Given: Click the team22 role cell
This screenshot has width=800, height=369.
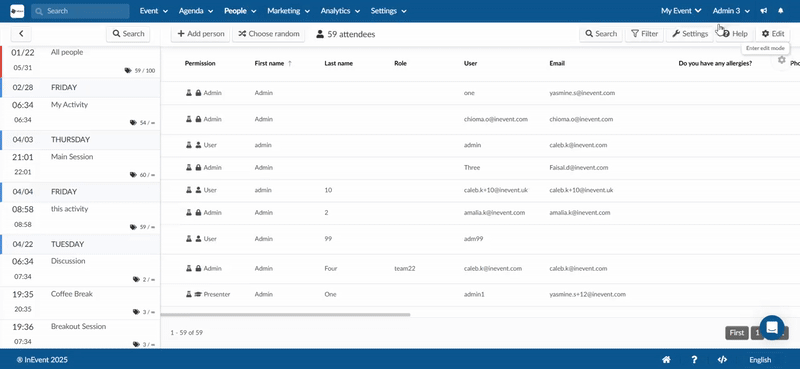Looking at the screenshot, I should (x=405, y=268).
